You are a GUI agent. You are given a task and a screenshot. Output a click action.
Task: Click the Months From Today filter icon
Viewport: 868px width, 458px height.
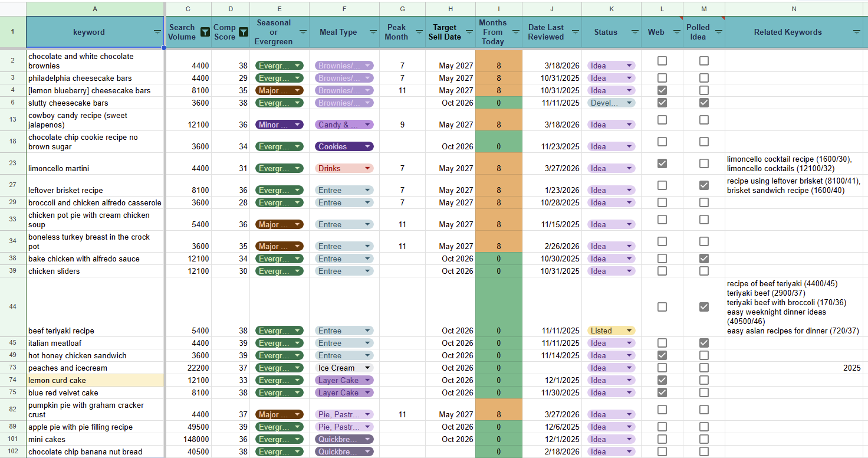[515, 32]
